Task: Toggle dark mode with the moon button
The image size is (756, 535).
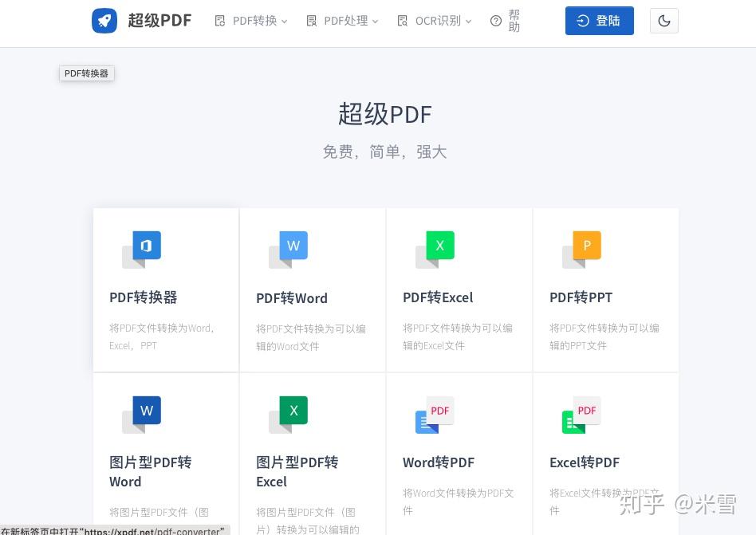Action: [664, 21]
